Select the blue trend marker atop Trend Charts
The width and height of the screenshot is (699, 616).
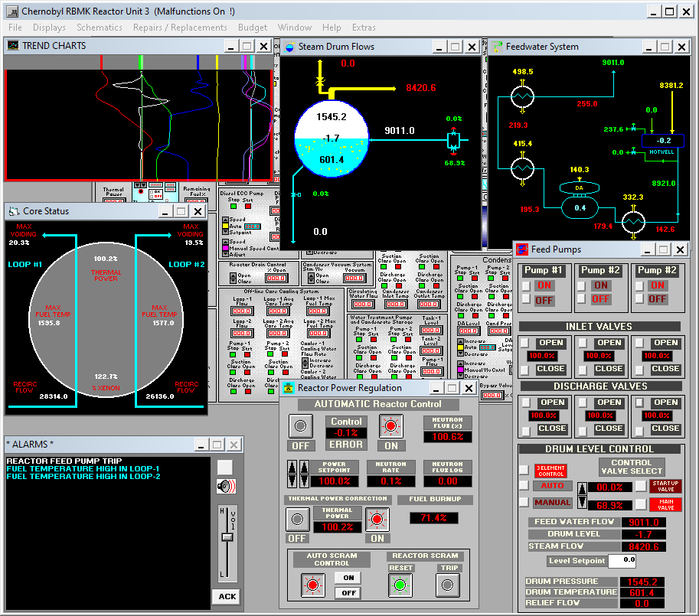point(198,62)
